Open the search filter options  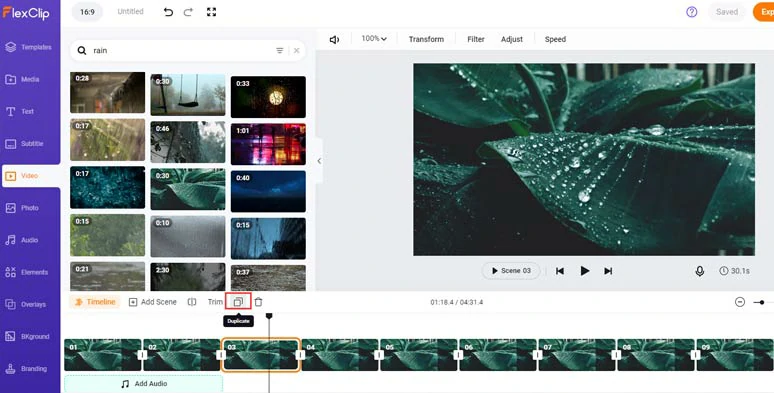point(279,50)
